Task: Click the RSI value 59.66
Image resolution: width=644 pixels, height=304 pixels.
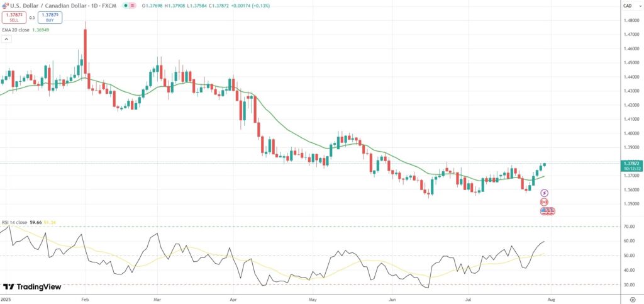Action: click(35, 222)
